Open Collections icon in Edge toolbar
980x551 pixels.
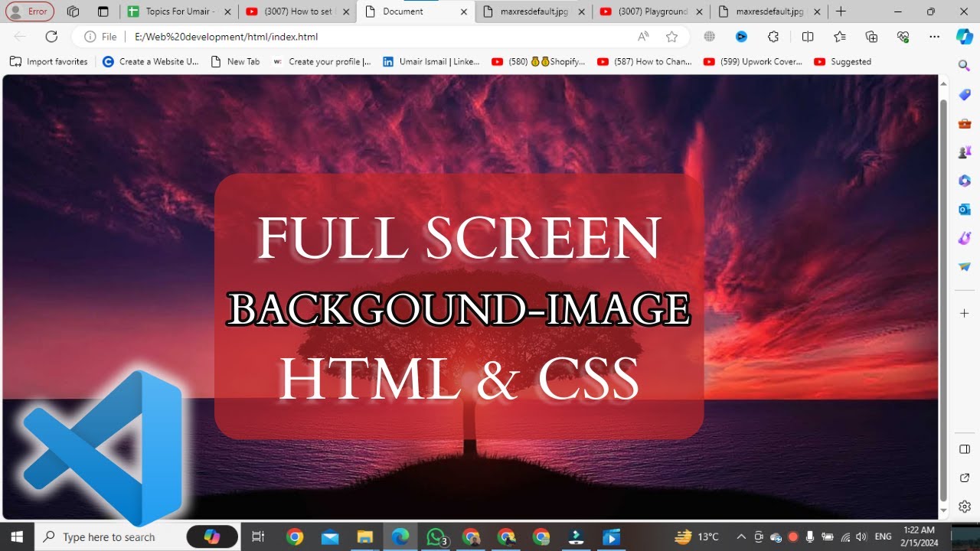(x=871, y=37)
